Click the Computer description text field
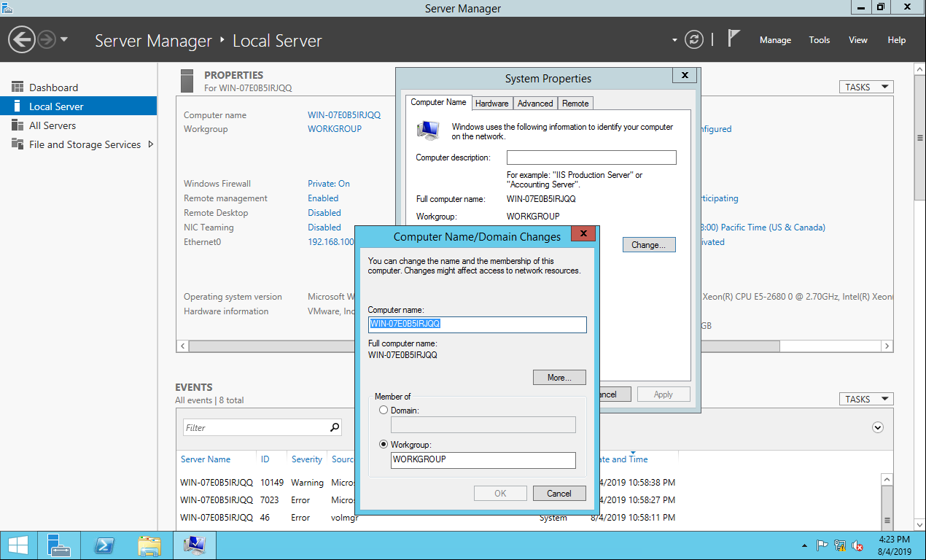This screenshot has width=926, height=560. point(591,157)
